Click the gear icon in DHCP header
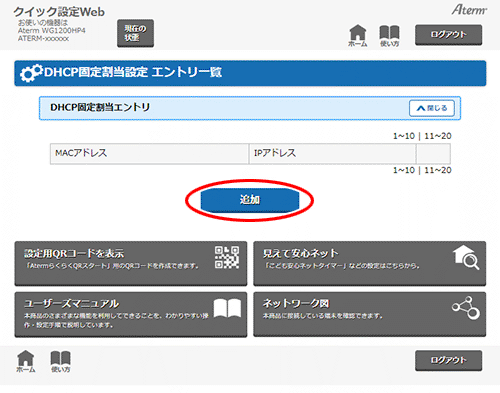Screen dimensions: 500x393 [x=31, y=73]
